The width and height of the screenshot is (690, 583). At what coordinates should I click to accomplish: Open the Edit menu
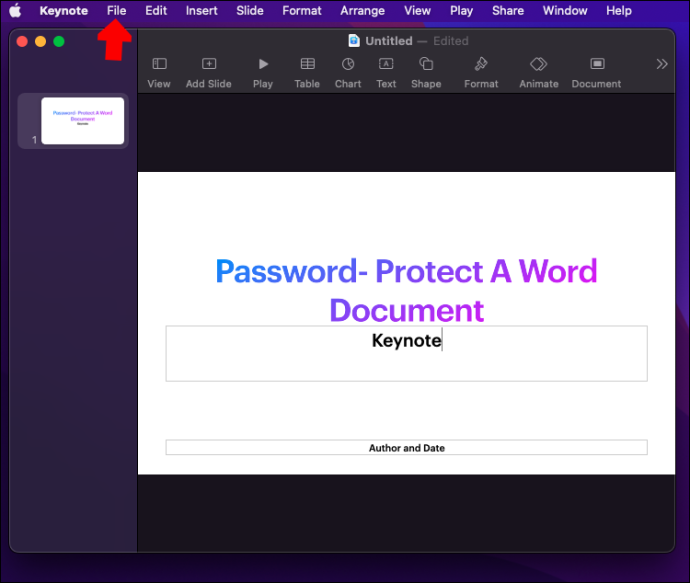156,11
